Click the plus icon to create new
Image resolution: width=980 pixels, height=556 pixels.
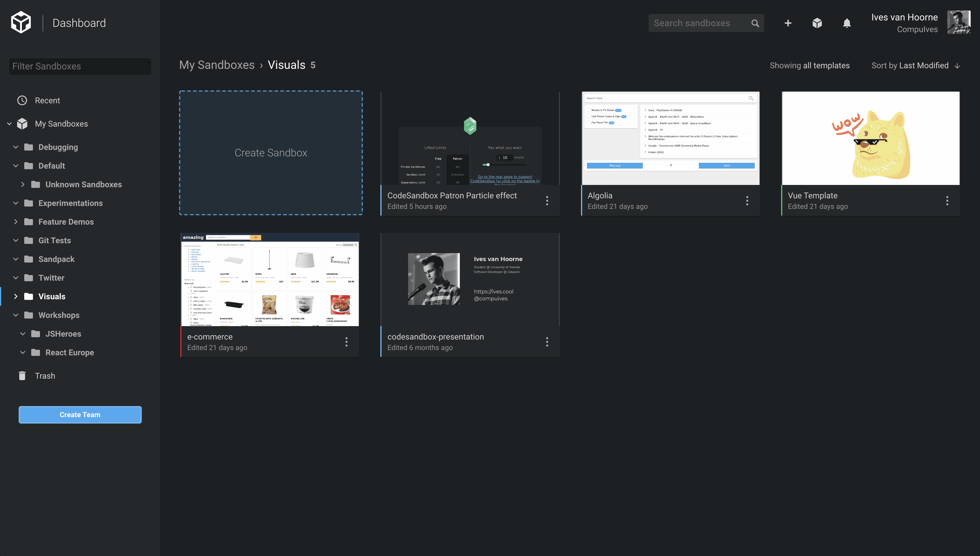pyautogui.click(x=787, y=23)
